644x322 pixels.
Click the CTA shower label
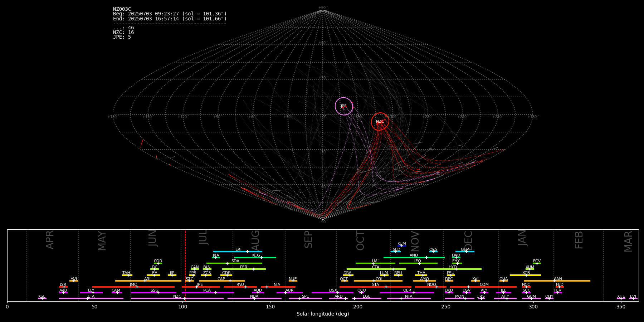coord(376,267)
